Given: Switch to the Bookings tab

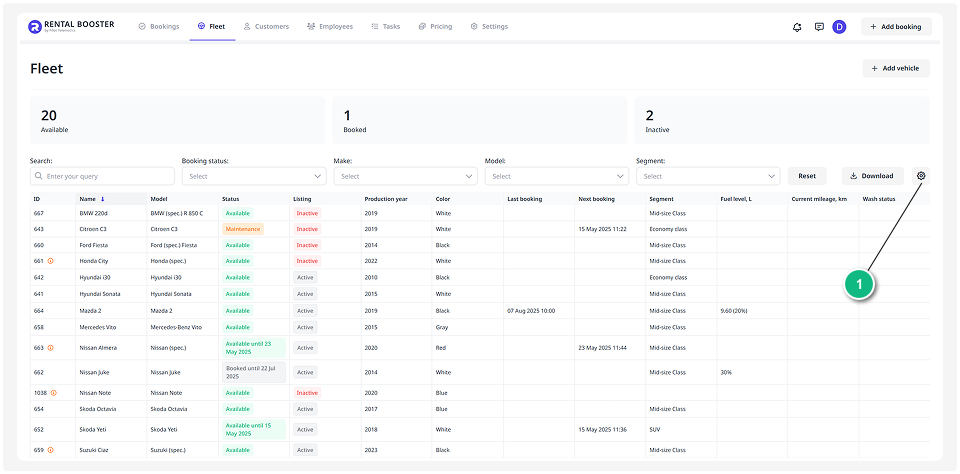Looking at the screenshot, I should (x=159, y=27).
